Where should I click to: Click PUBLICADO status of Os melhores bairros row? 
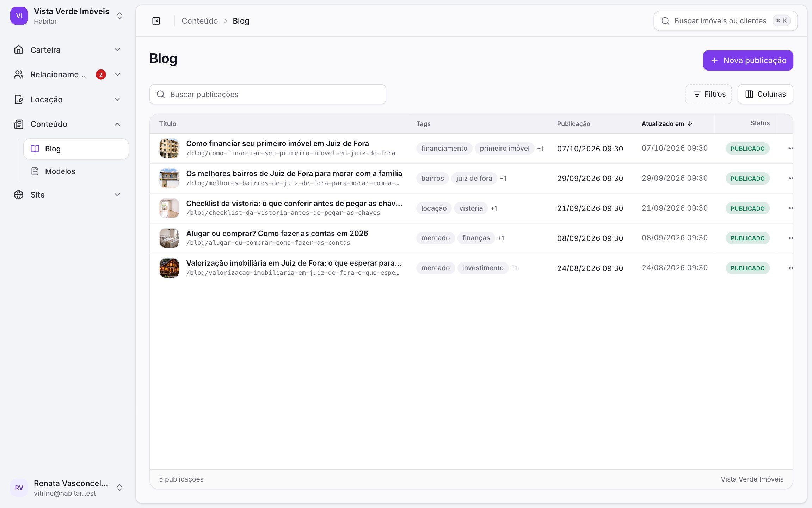pyautogui.click(x=748, y=179)
